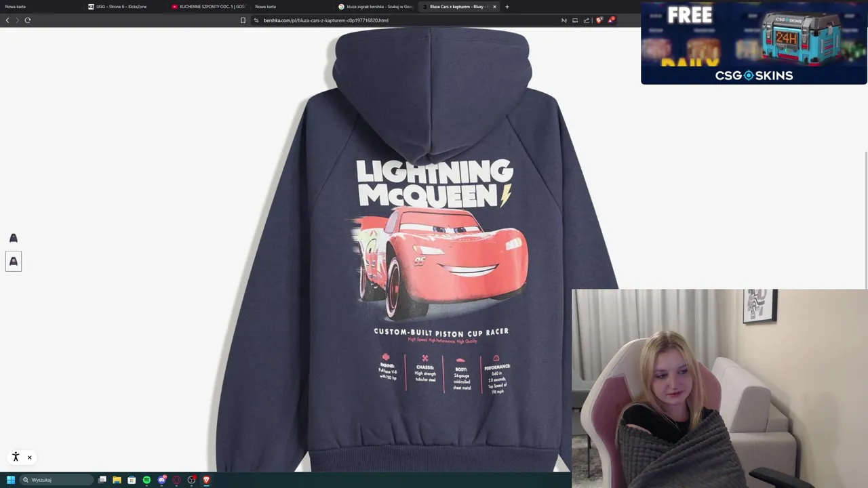Viewport: 868px width, 488px height.
Task: Open Opera GX from the taskbar
Action: (177, 480)
